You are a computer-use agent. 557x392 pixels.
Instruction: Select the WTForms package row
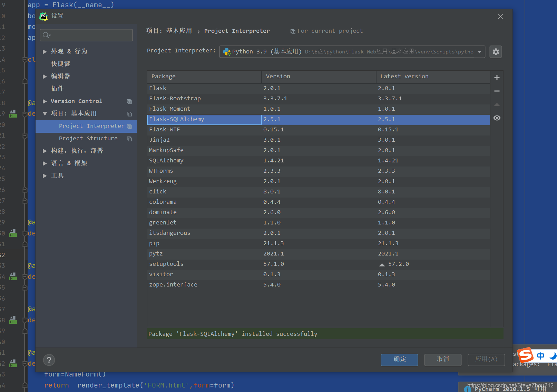coord(319,171)
